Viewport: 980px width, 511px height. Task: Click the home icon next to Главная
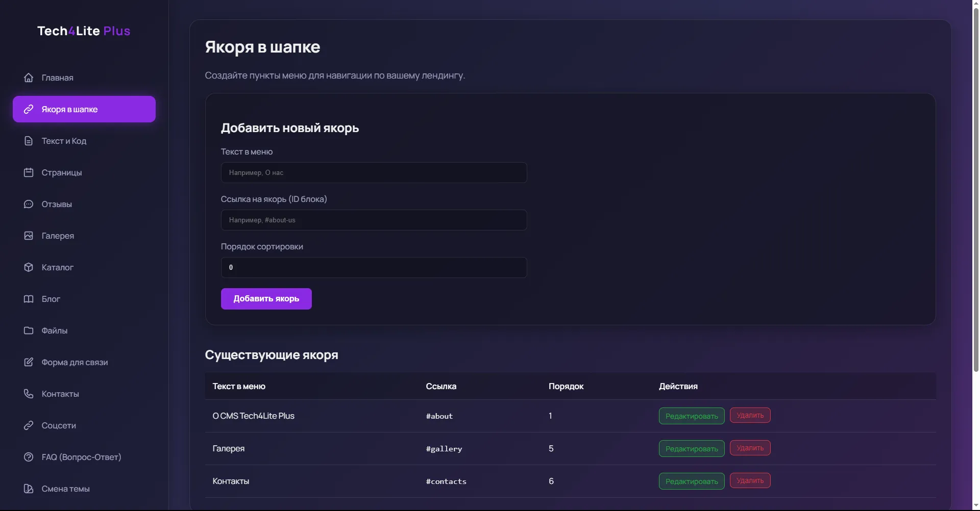click(x=29, y=78)
